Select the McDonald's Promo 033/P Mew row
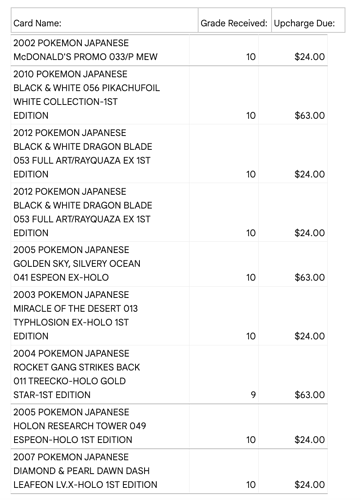The image size is (361, 500). (x=169, y=50)
